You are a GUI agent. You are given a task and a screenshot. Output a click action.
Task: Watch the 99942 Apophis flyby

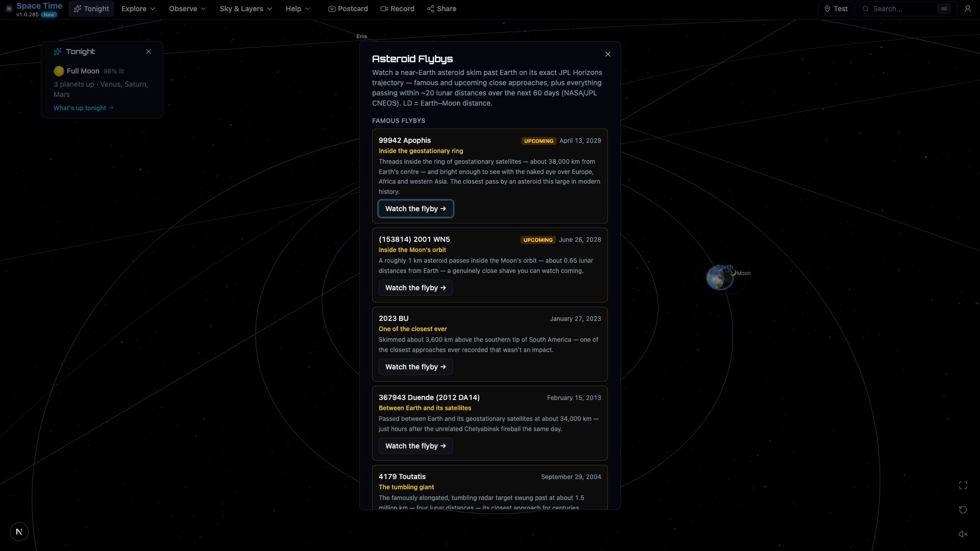pos(415,209)
